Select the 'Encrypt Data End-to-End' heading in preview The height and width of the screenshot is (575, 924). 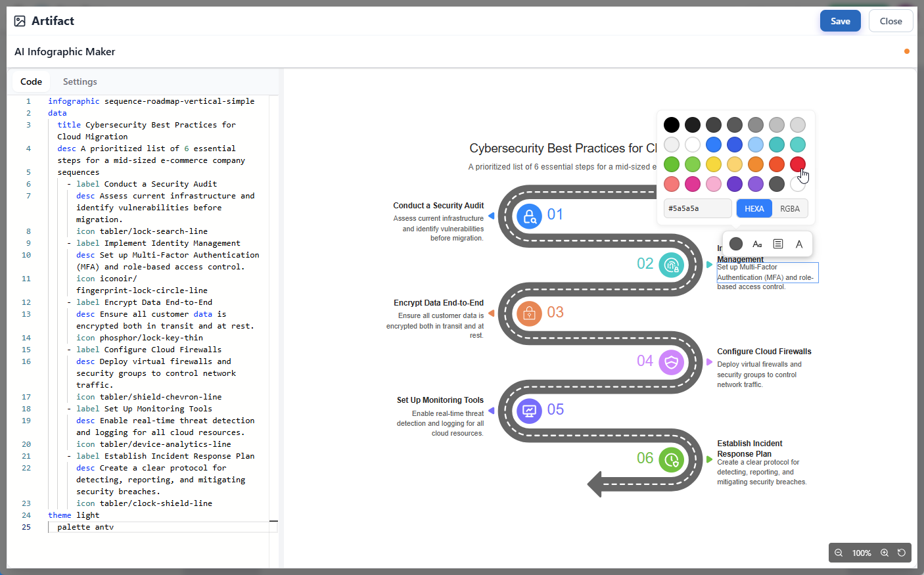tap(438, 303)
